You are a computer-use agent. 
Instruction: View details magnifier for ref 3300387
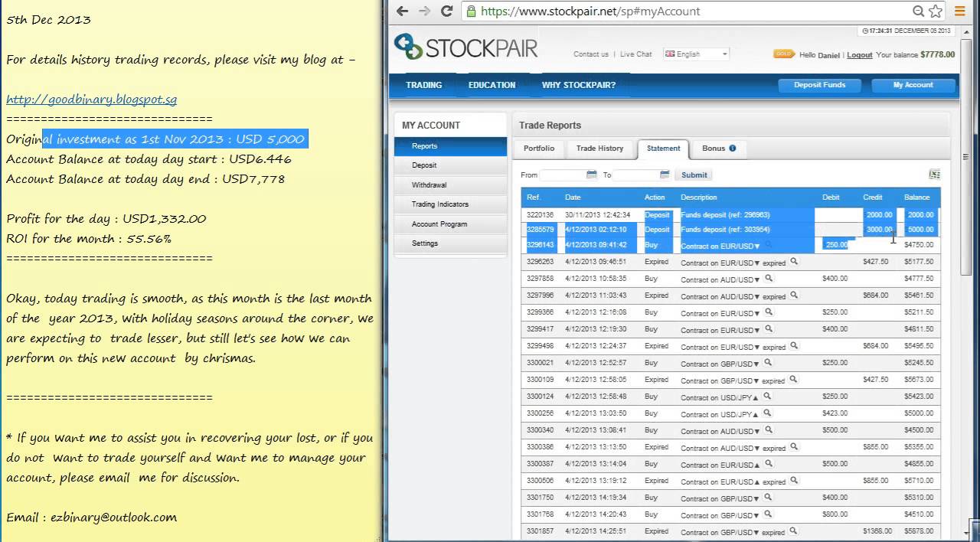(769, 464)
